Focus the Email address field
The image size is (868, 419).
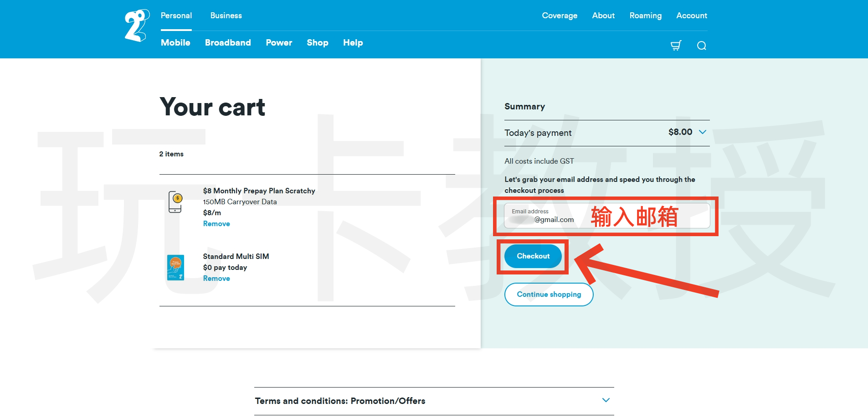click(x=607, y=216)
